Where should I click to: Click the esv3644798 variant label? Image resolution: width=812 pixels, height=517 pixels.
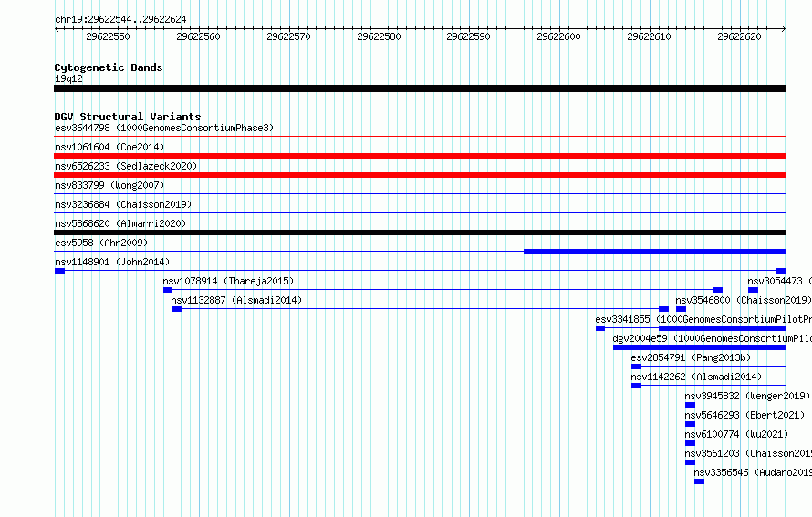pyautogui.click(x=164, y=128)
